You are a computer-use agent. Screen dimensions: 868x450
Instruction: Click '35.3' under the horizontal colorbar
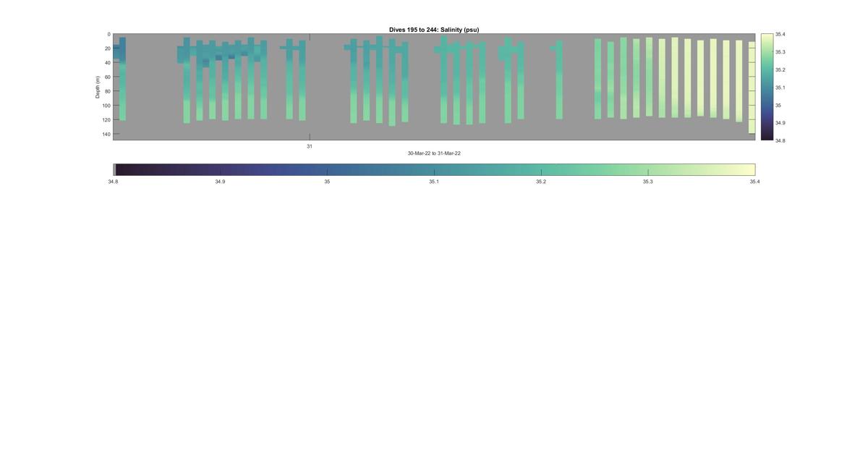coord(648,182)
